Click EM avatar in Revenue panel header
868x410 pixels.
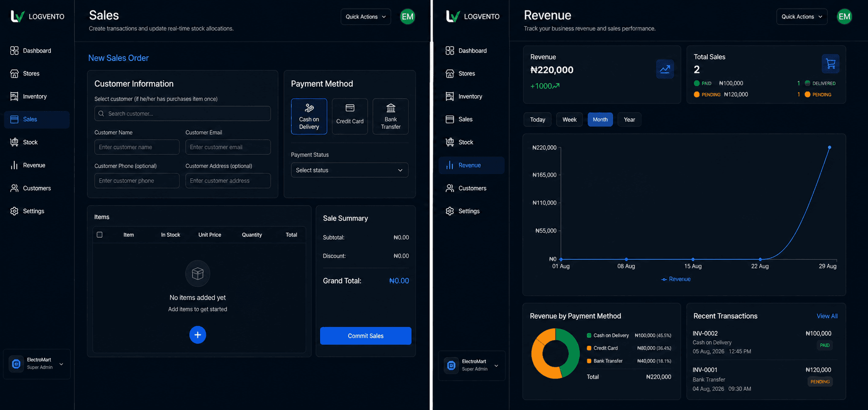click(x=844, y=17)
